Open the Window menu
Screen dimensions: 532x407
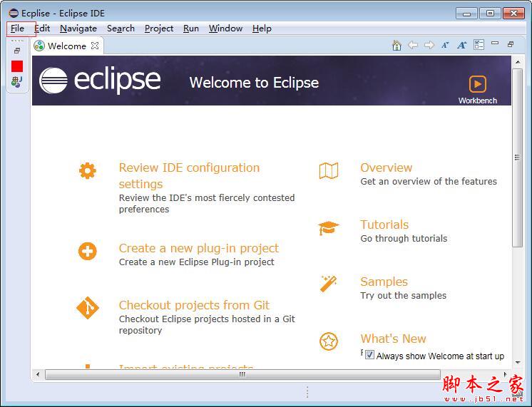tap(225, 29)
